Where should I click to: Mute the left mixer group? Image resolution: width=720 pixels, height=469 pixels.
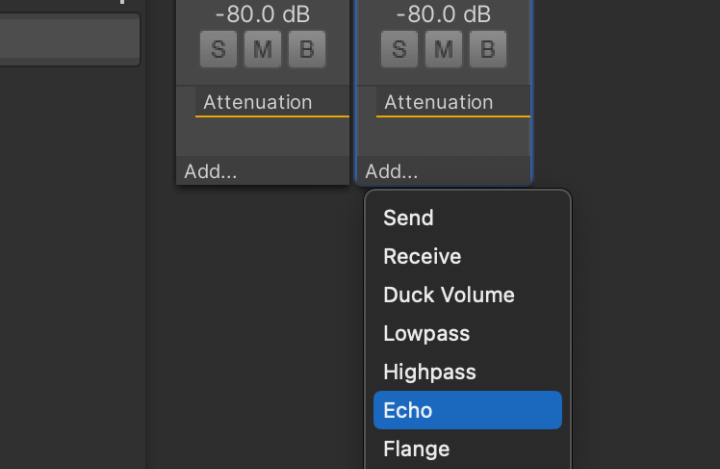pyautogui.click(x=263, y=49)
